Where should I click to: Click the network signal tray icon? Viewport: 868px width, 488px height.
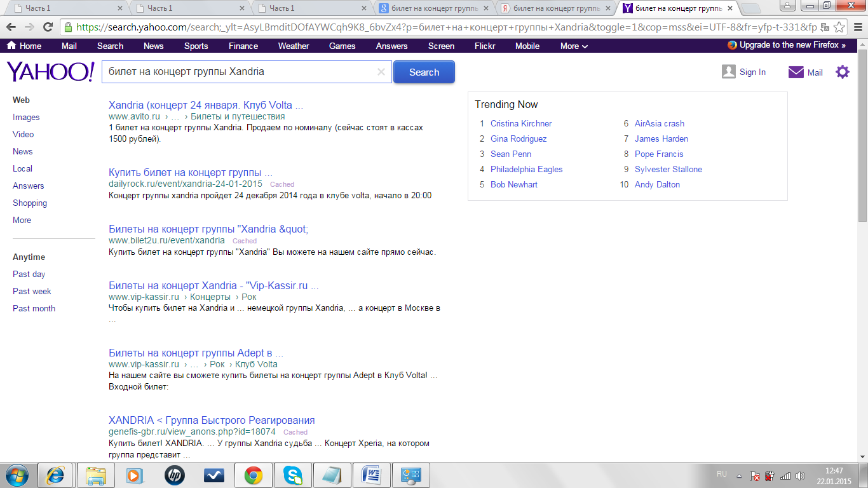pos(785,476)
